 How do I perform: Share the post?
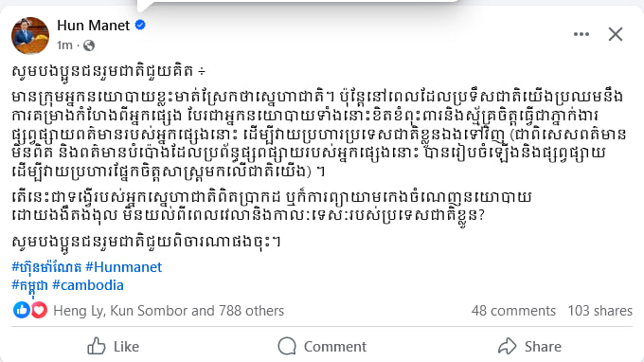(529, 347)
